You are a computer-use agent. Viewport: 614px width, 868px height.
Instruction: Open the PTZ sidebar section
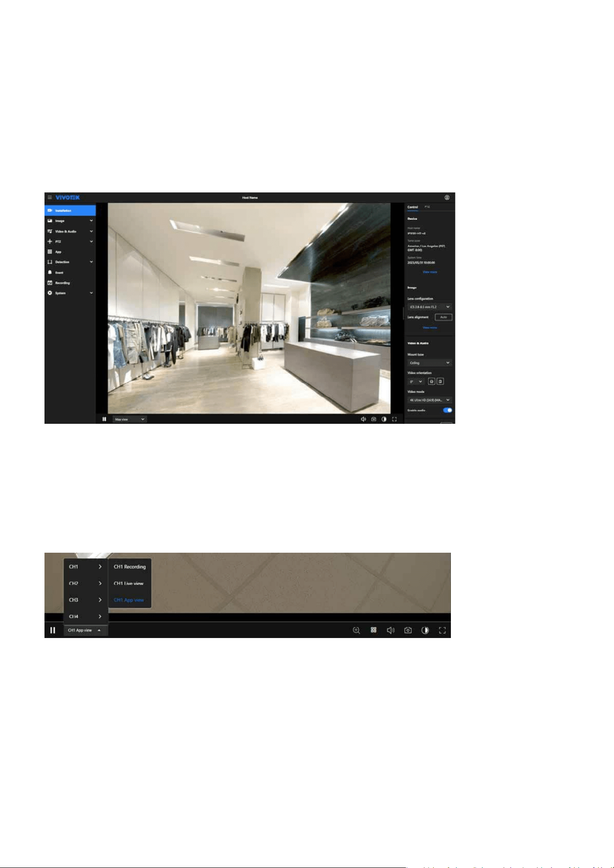pos(70,242)
